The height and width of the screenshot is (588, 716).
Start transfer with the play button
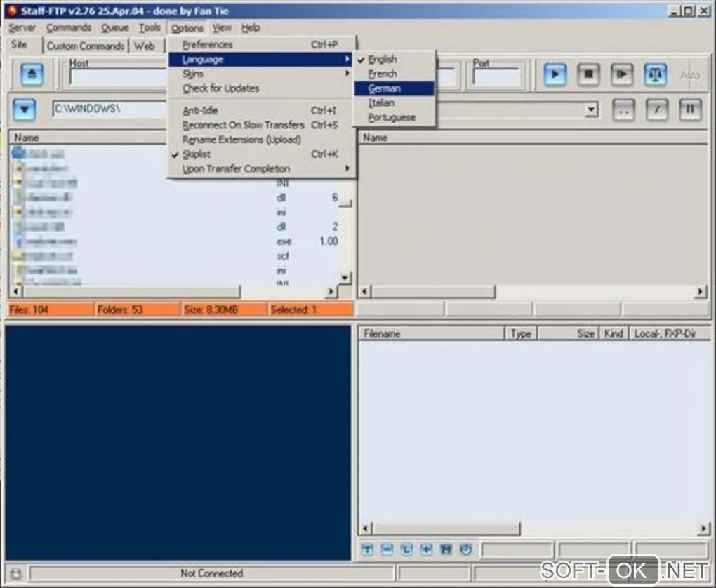pos(555,74)
